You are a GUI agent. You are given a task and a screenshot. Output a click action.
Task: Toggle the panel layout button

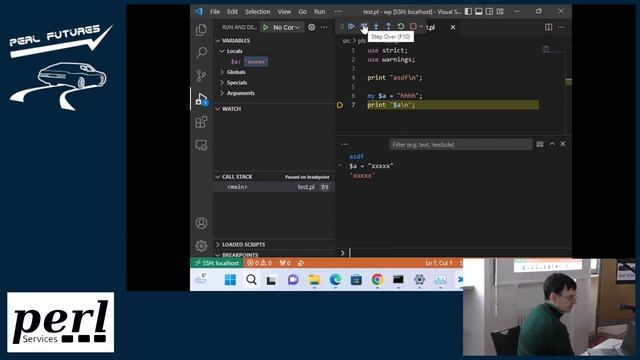(479, 11)
